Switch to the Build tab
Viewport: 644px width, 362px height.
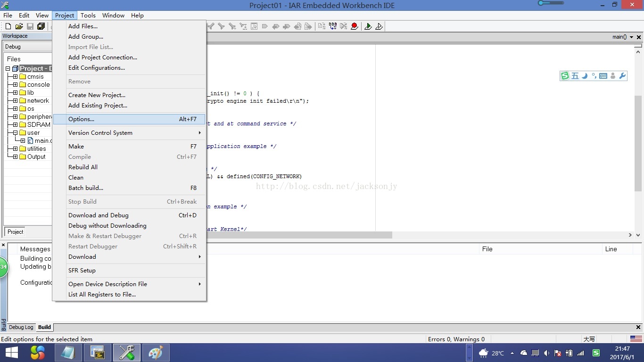pyautogui.click(x=45, y=327)
